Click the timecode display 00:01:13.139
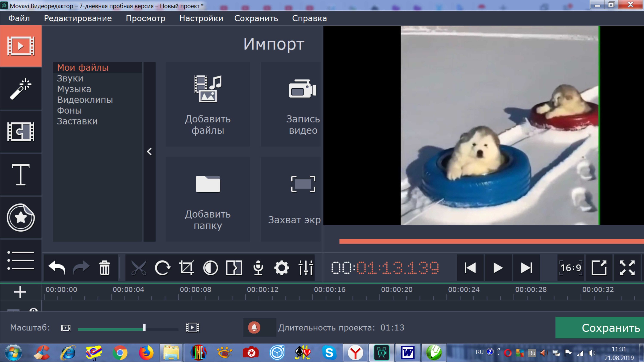644x362 pixels. (385, 268)
